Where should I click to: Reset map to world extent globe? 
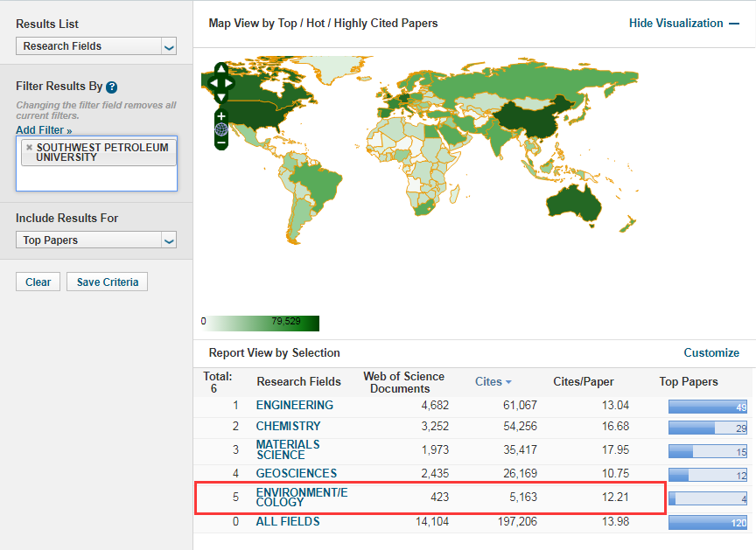(x=221, y=129)
